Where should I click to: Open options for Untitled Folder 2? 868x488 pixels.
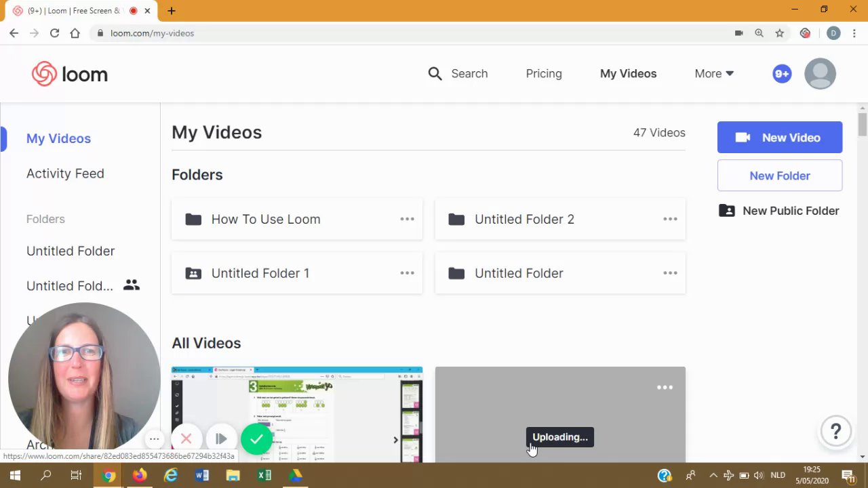[670, 219]
